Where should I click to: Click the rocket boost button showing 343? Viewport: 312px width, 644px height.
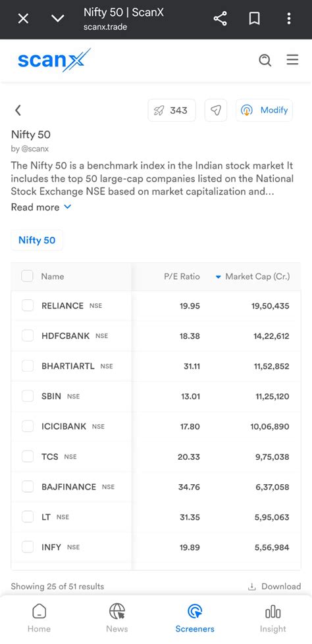tap(171, 110)
